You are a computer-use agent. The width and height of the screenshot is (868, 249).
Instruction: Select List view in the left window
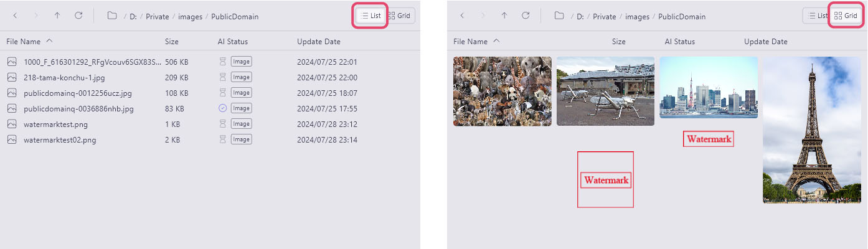[371, 16]
